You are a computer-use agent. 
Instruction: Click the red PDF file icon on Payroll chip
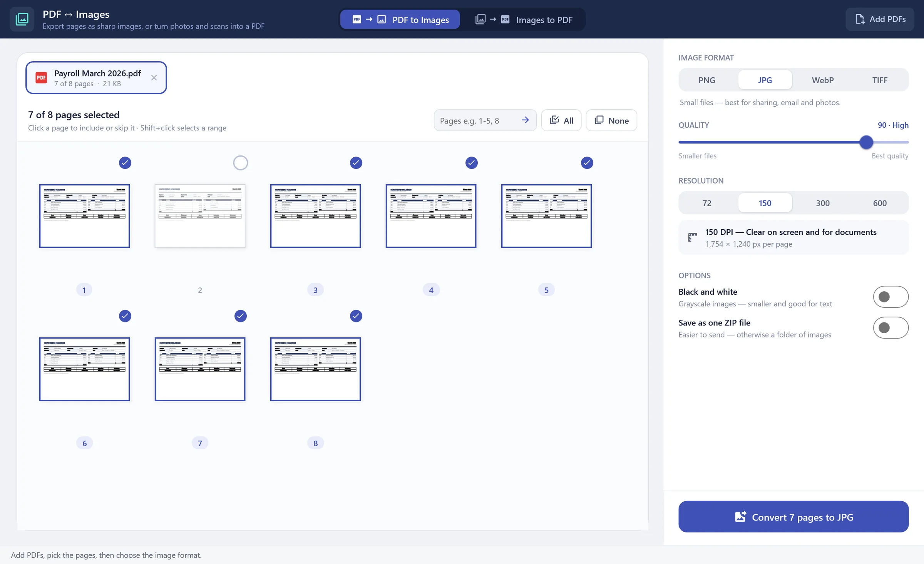pyautogui.click(x=41, y=78)
